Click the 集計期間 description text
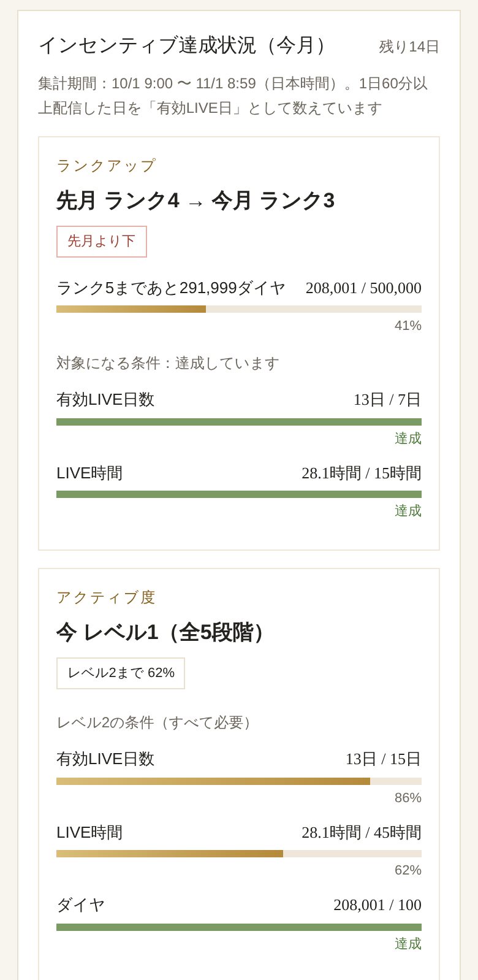Viewport: 478px width, 980px height. (x=233, y=96)
